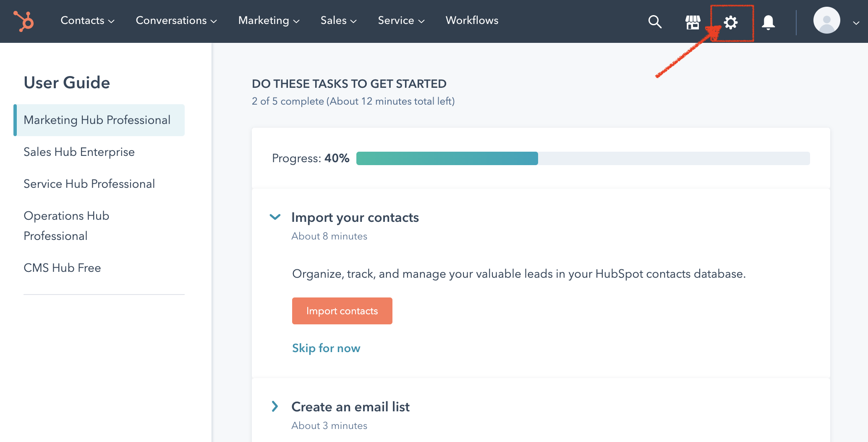The image size is (868, 442).
Task: Open the Marketplace storefront icon
Action: click(x=693, y=22)
